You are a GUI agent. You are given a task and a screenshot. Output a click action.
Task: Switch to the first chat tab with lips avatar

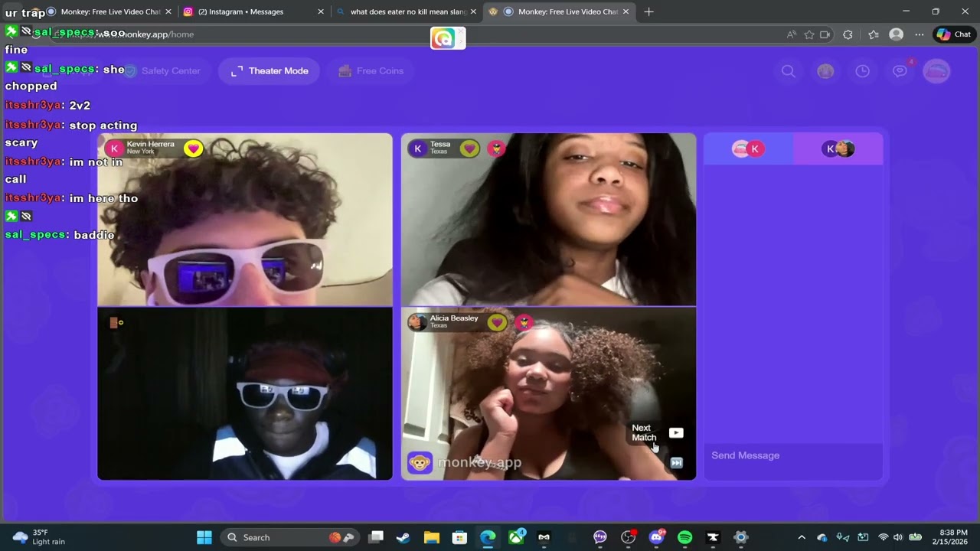tap(748, 148)
